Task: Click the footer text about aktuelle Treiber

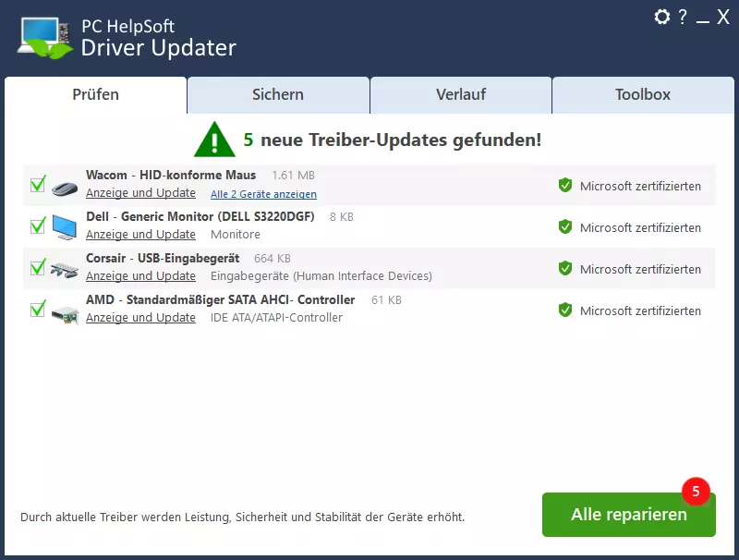Action: coord(242,517)
